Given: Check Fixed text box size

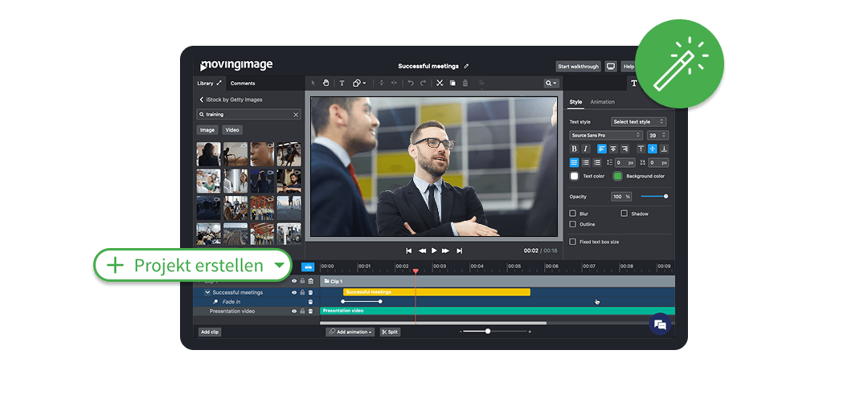Looking at the screenshot, I should 573,242.
